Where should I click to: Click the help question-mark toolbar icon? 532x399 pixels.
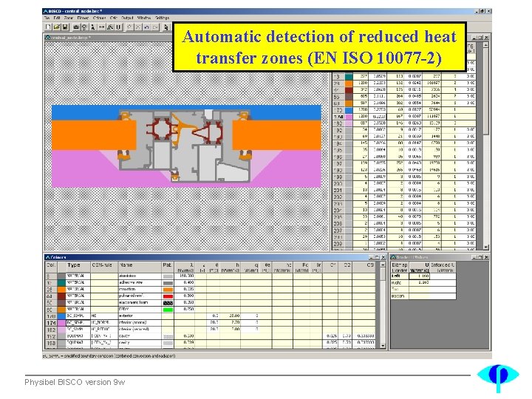pos(84,27)
